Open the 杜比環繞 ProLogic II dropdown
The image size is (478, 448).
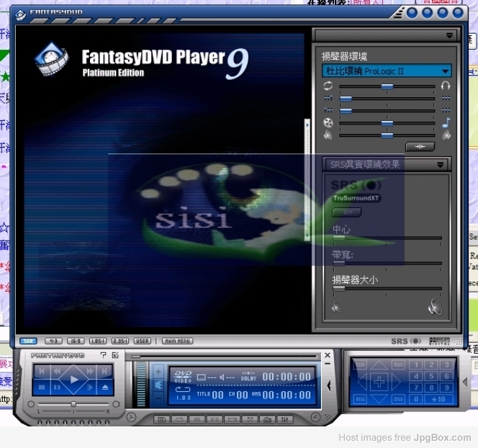point(387,71)
